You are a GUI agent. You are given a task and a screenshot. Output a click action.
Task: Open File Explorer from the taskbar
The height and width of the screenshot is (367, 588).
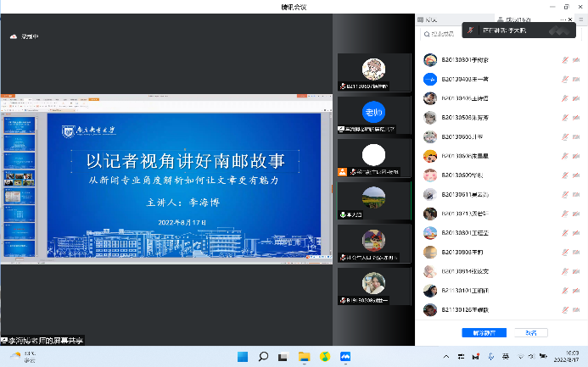click(304, 357)
